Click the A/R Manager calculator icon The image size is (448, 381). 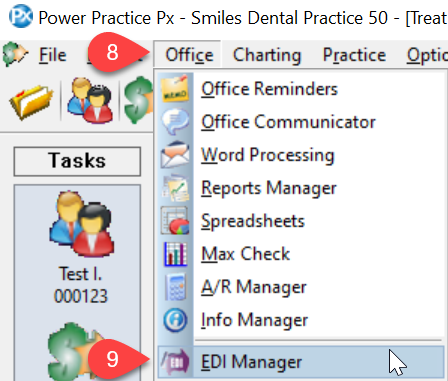[176, 287]
